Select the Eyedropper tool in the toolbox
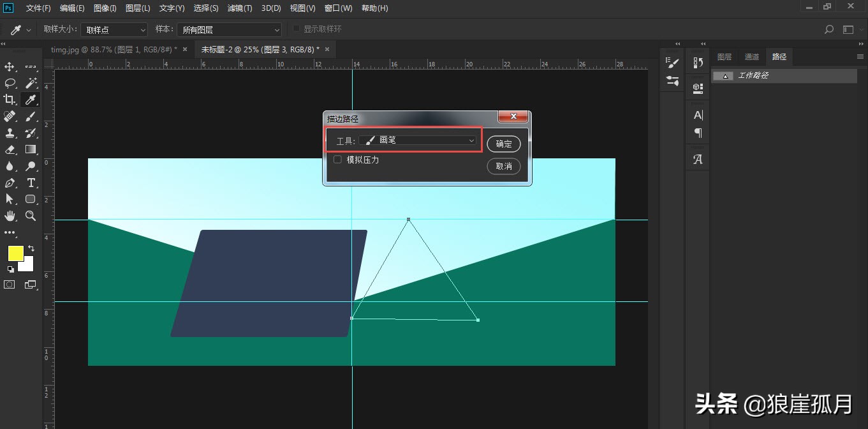 pos(31,100)
